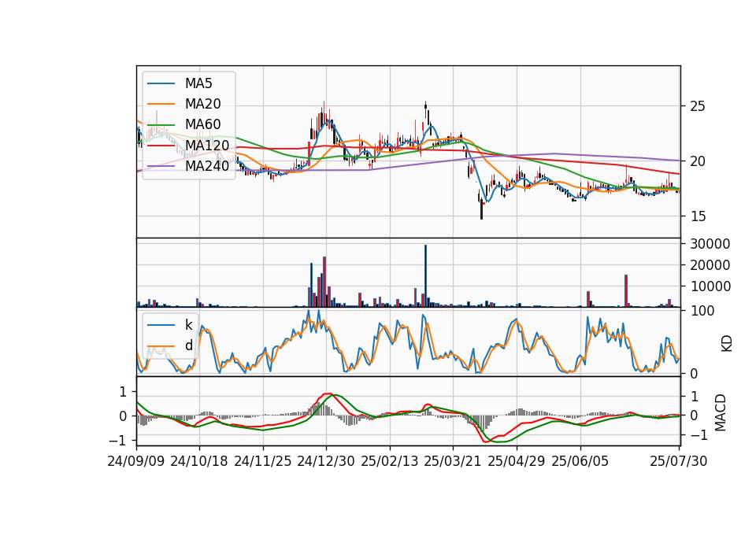Click the MA240 legend label
The height and width of the screenshot is (543, 756).
click(207, 166)
